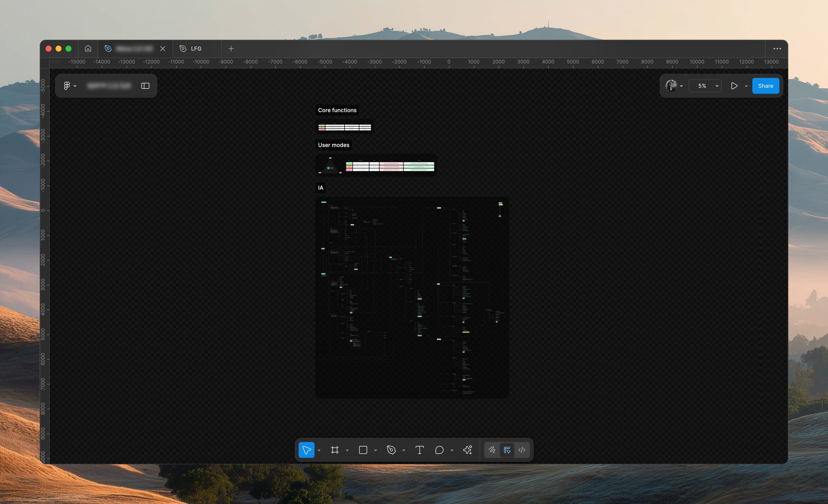Select the blurred-title file tab
Screen dimensions: 828x504
pos(135,48)
